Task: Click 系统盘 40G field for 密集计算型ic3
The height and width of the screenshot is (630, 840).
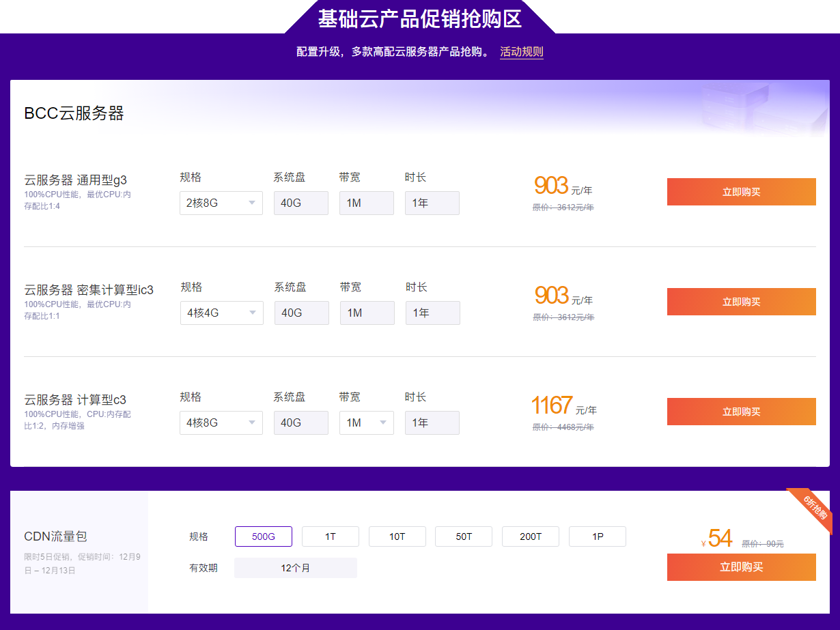Action: coord(302,313)
